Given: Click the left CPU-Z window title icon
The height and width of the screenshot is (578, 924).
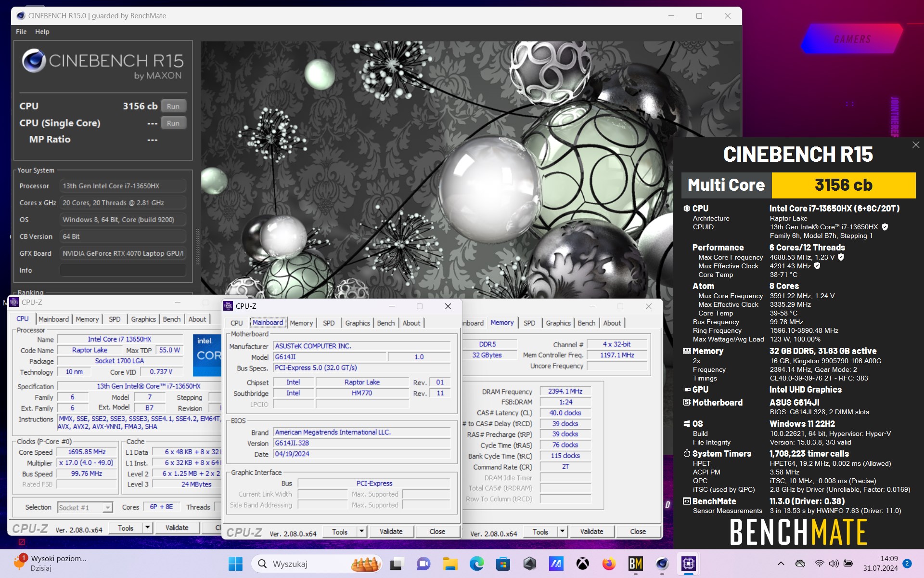Looking at the screenshot, I should (x=14, y=302).
